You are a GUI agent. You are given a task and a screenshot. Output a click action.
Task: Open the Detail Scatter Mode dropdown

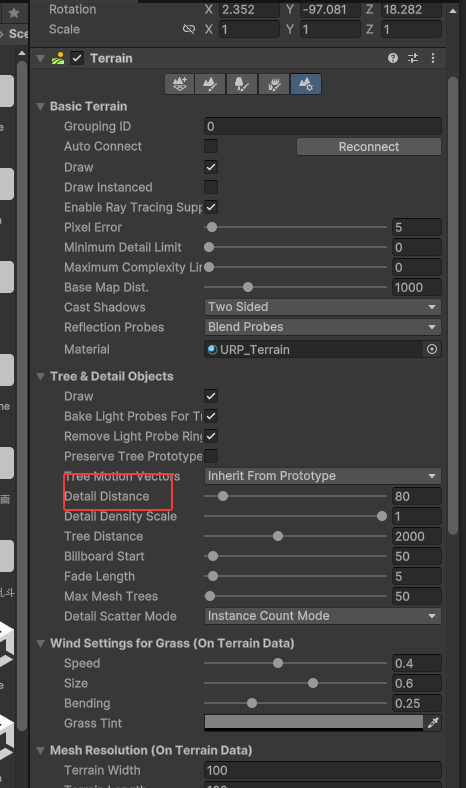click(x=323, y=616)
